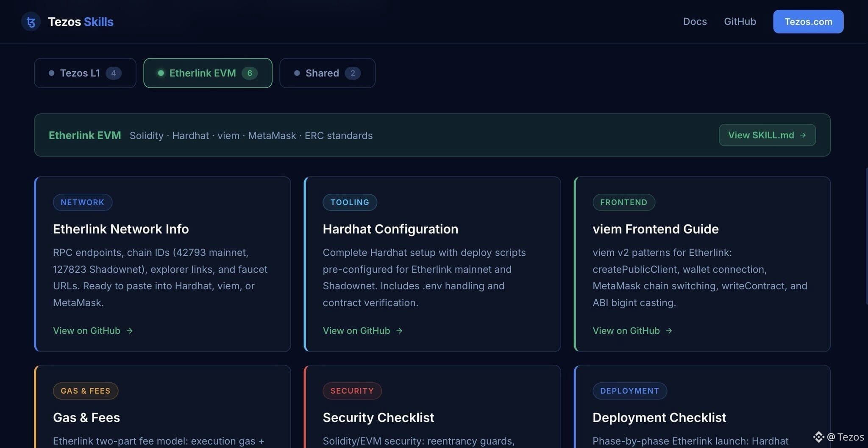Image resolution: width=868 pixels, height=448 pixels.
Task: View Hardhat Configuration on GitHub
Action: (362, 330)
